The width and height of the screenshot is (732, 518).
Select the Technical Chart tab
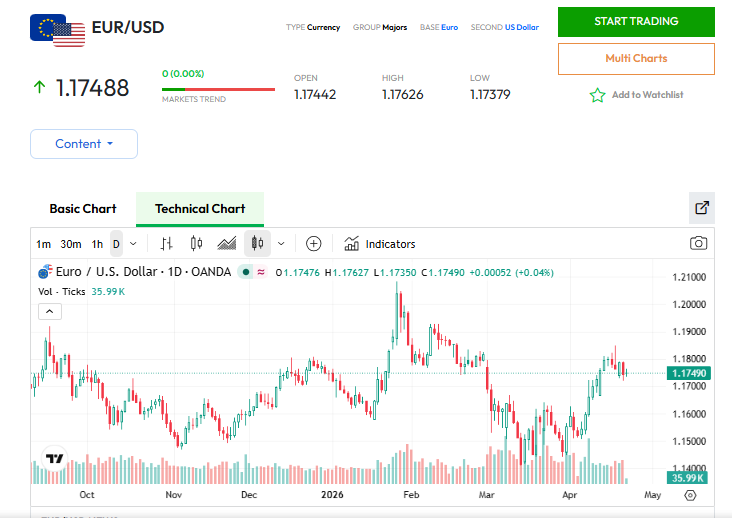(x=200, y=209)
